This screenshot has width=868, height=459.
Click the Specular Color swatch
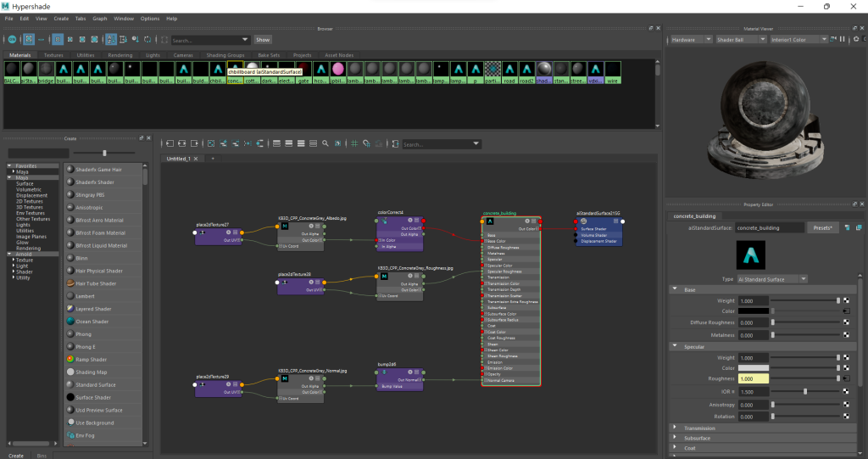pyautogui.click(x=754, y=368)
